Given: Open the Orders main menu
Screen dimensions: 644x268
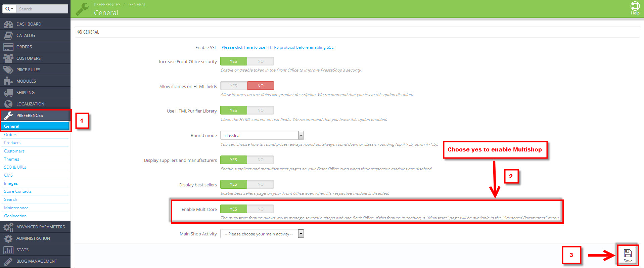Looking at the screenshot, I should [35, 47].
